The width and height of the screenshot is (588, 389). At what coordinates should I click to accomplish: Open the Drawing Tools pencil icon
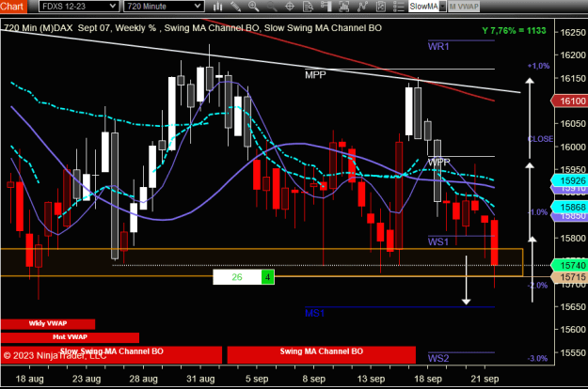tap(235, 7)
